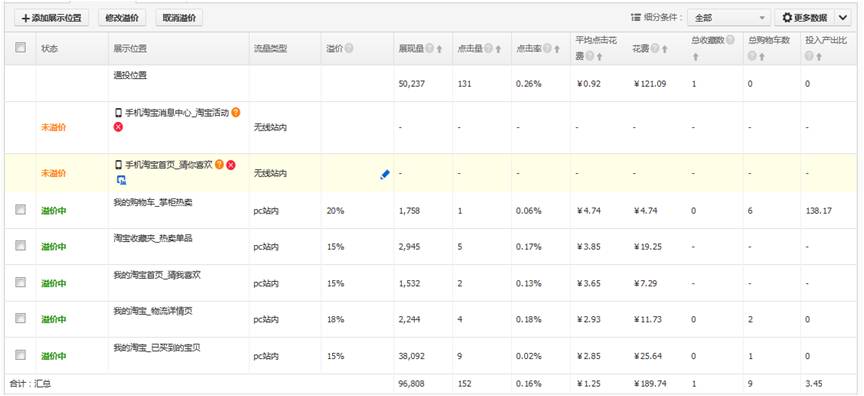Image resolution: width=864 pixels, height=396 pixels.
Task: Sort by 总收藏数 using its arrow
Action: pyautogui.click(x=695, y=57)
